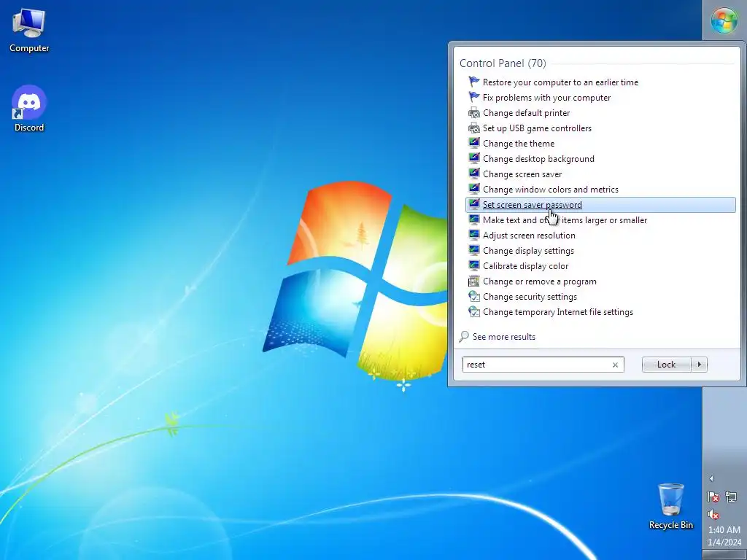
Task: Select Change window colors and metrics
Action: click(x=550, y=189)
